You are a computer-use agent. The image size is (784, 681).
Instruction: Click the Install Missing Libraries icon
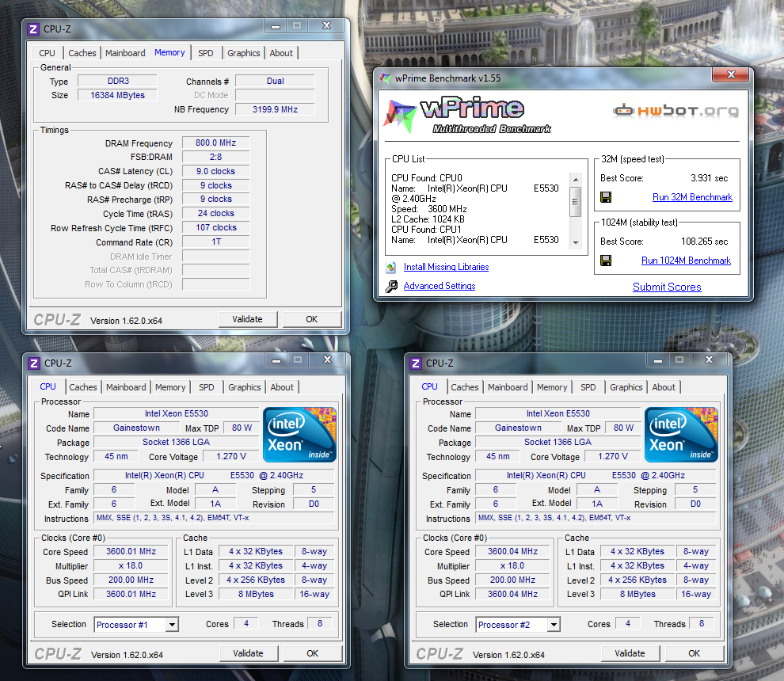point(390,267)
